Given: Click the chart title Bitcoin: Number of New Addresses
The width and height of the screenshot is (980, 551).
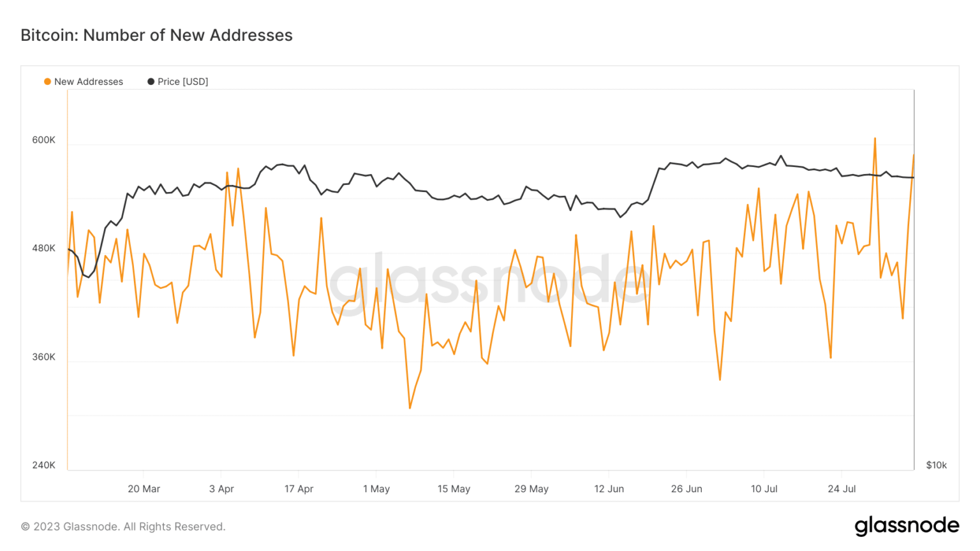Looking at the screenshot, I should (156, 35).
